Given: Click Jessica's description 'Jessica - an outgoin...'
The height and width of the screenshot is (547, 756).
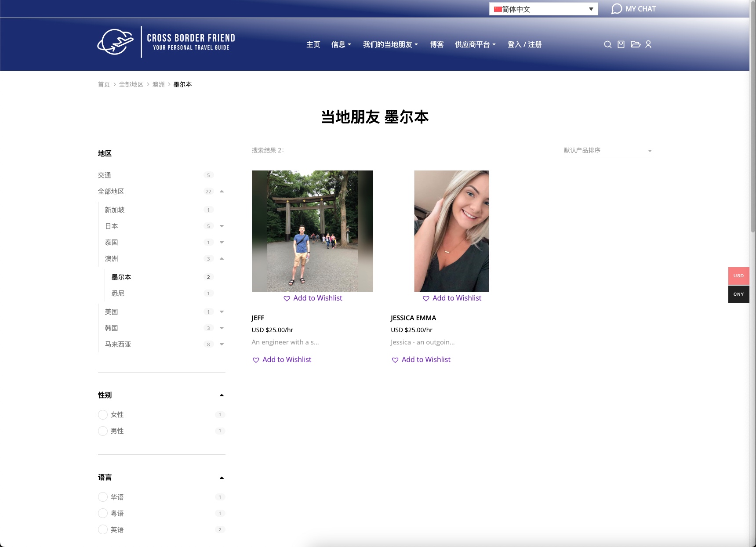Looking at the screenshot, I should point(423,342).
